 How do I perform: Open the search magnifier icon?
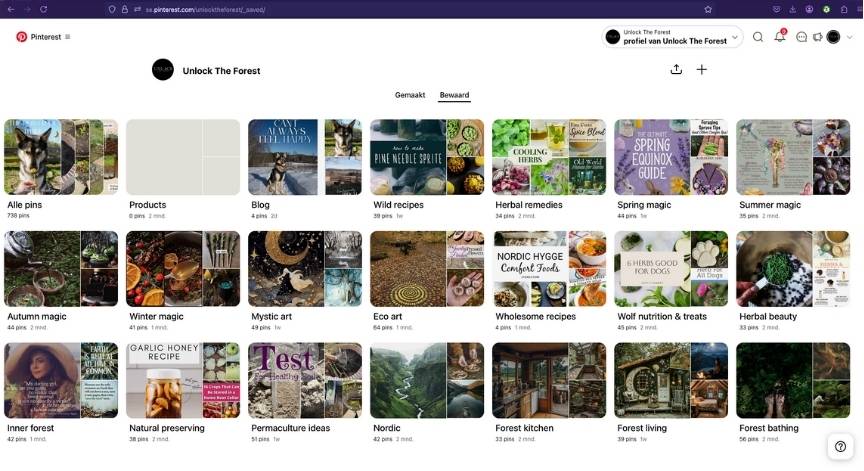point(758,37)
